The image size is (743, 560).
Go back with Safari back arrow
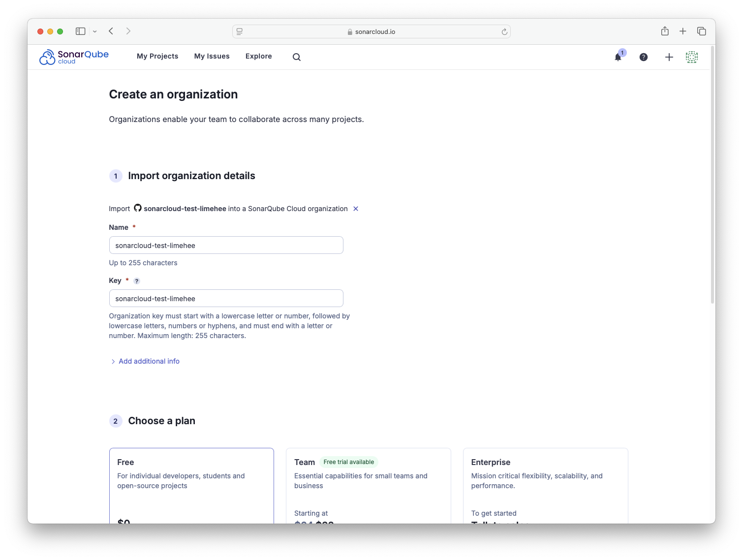pyautogui.click(x=111, y=31)
